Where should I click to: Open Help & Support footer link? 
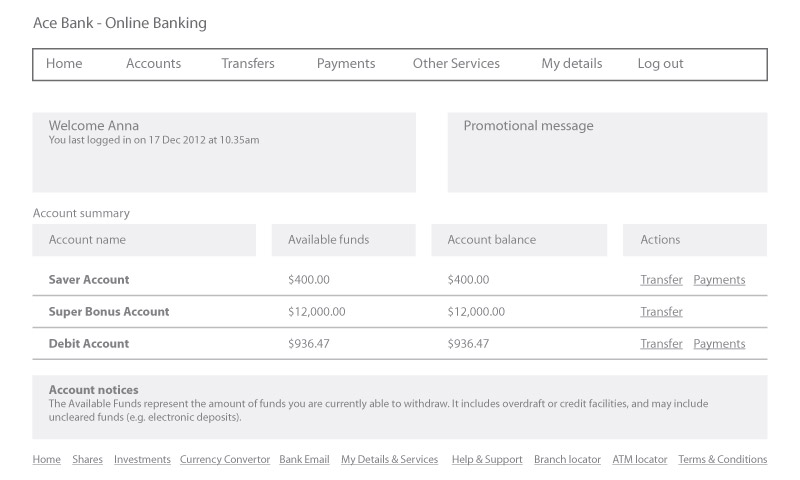[487, 460]
